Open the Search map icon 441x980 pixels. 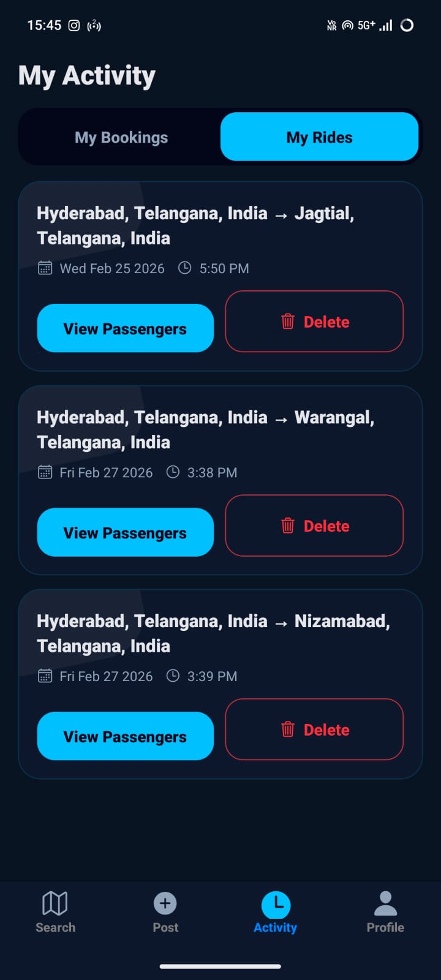(55, 903)
